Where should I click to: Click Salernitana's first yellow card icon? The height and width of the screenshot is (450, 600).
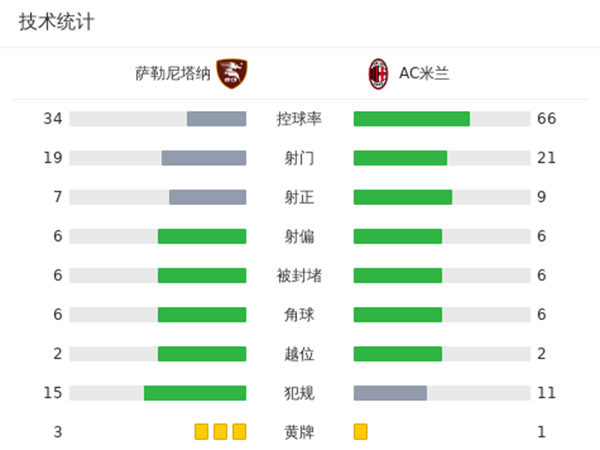[x=201, y=431]
